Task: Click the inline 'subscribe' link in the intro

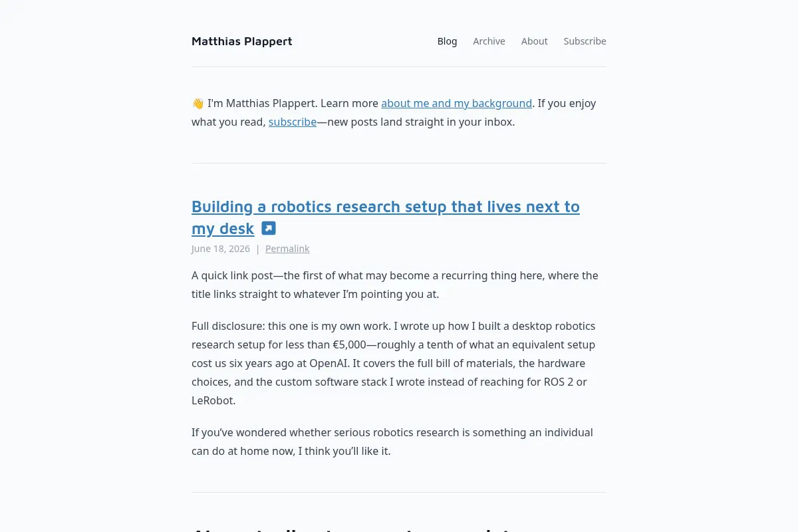Action: click(293, 122)
